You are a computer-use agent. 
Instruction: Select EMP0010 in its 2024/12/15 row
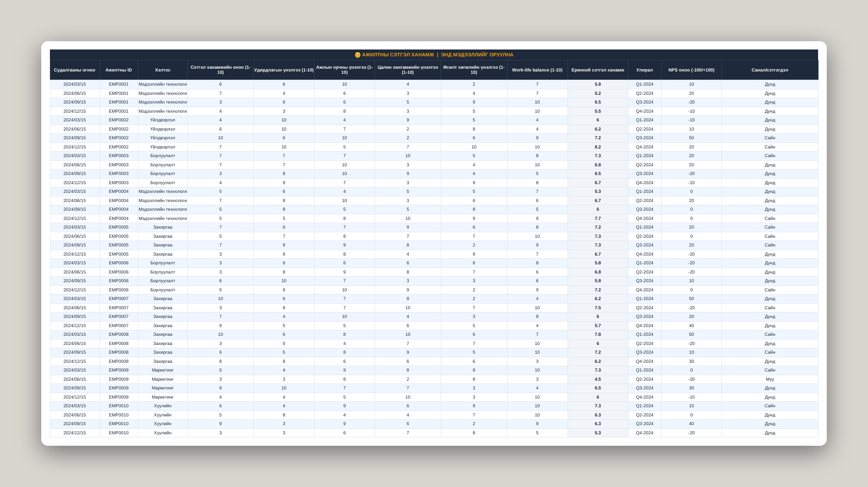tap(119, 433)
